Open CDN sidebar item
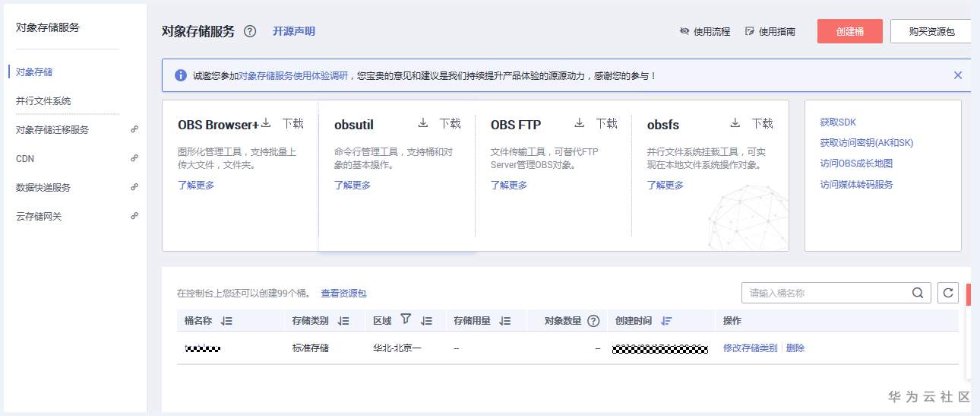 point(25,159)
